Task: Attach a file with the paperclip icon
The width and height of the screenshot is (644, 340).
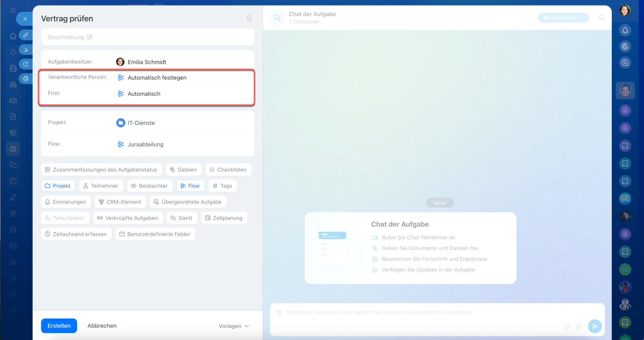Action: pos(279,312)
